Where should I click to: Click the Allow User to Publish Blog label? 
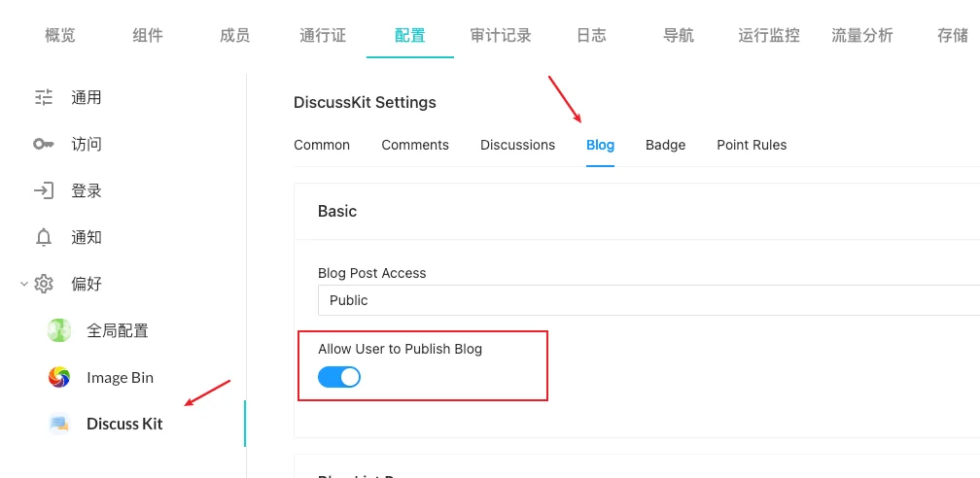pyautogui.click(x=400, y=349)
